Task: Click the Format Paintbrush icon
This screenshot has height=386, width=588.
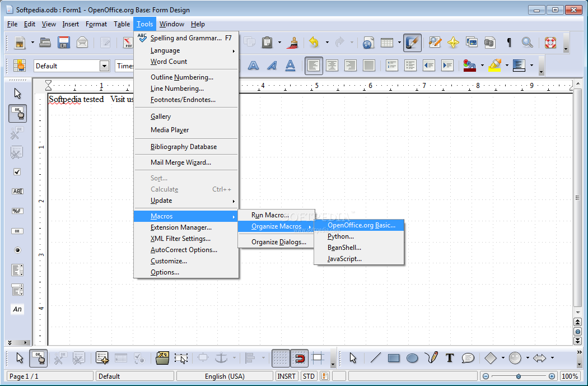Action: pyautogui.click(x=293, y=43)
